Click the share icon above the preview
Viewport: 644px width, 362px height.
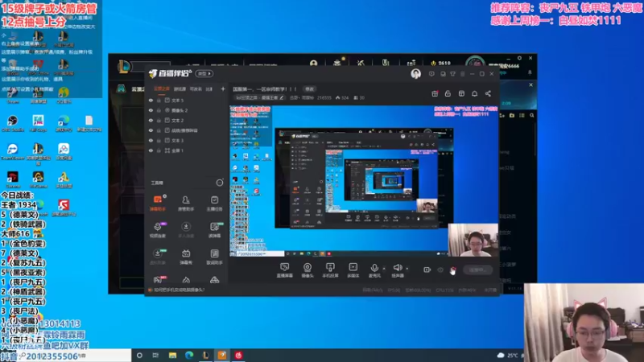(x=488, y=93)
